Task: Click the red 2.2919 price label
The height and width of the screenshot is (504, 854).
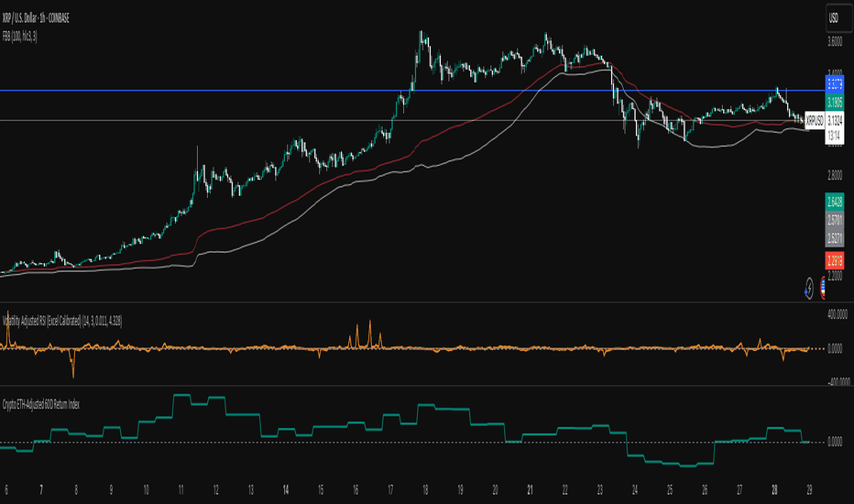Action: pos(835,260)
